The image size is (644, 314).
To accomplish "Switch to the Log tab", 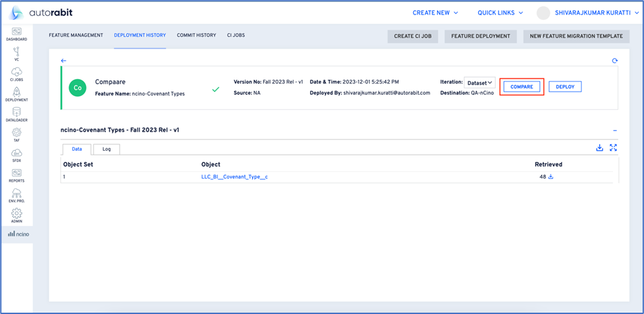I will [x=107, y=149].
